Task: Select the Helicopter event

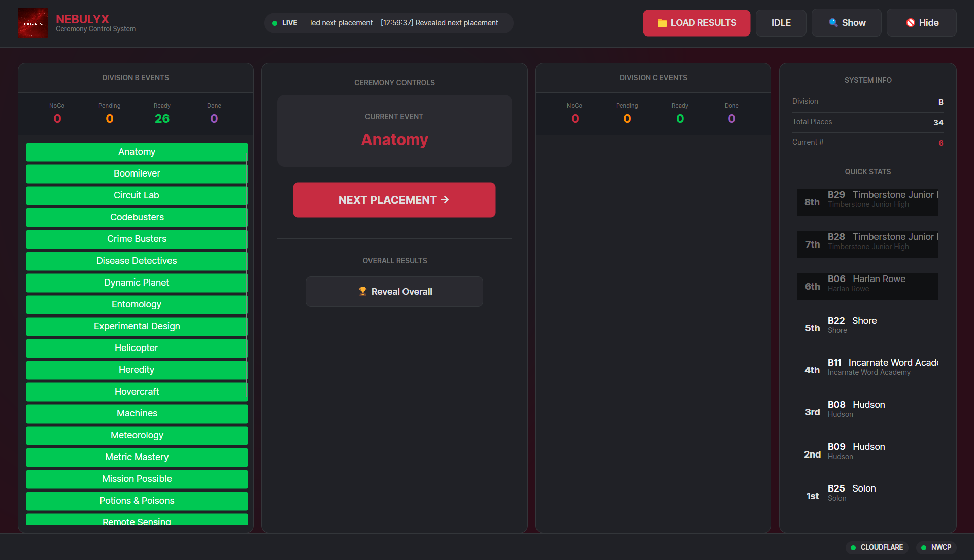Action: coord(137,348)
